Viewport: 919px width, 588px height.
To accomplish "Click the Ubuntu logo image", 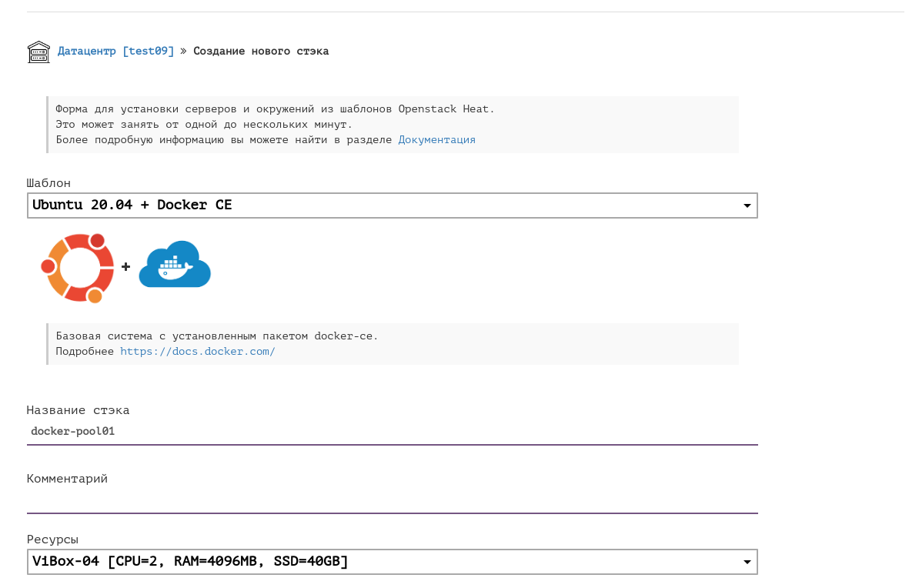I will coord(78,268).
